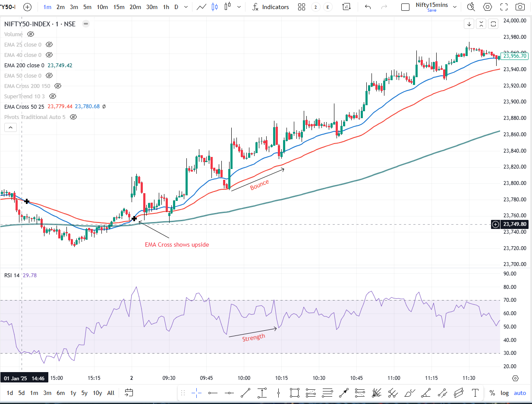Click the EMA 200 close legend label
Viewport: 532px width, 404px height.
24,65
